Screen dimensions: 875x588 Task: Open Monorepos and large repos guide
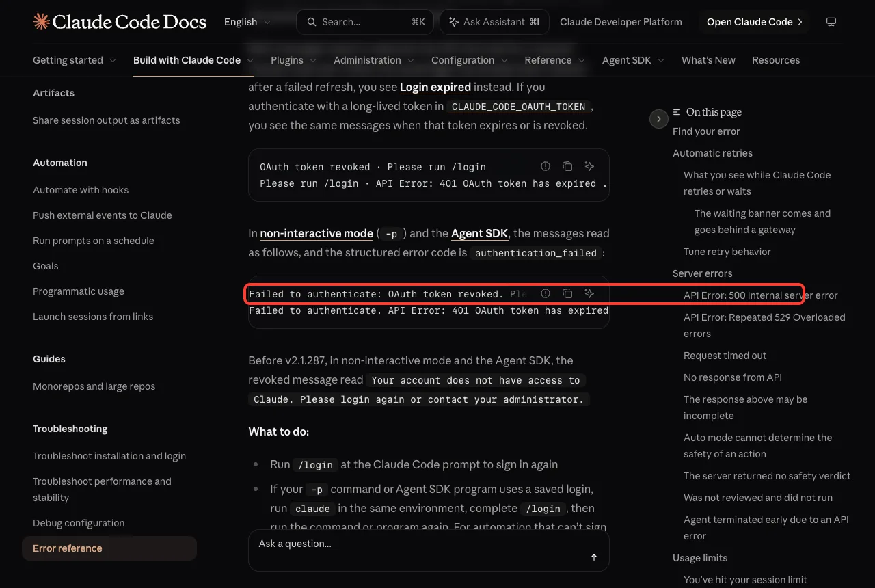click(x=94, y=386)
